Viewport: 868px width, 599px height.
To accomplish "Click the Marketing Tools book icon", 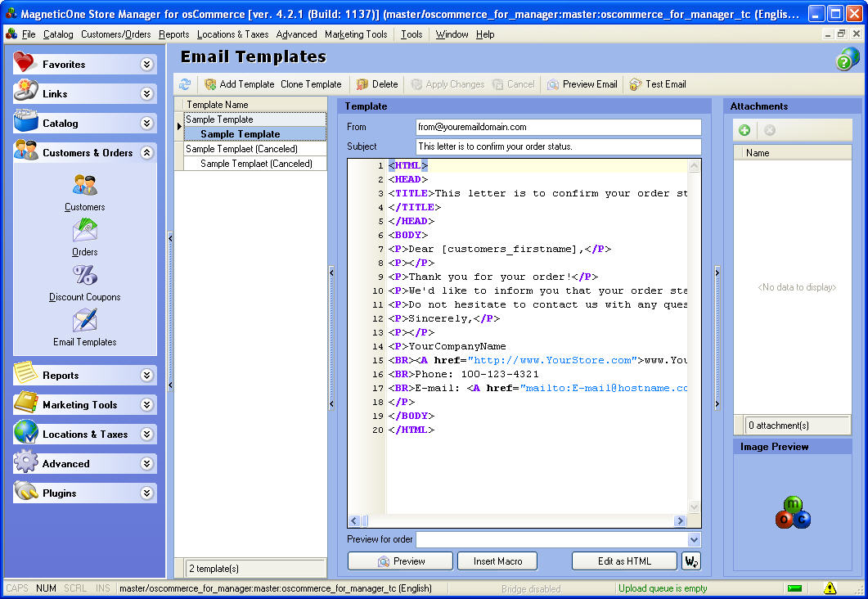I will point(25,403).
